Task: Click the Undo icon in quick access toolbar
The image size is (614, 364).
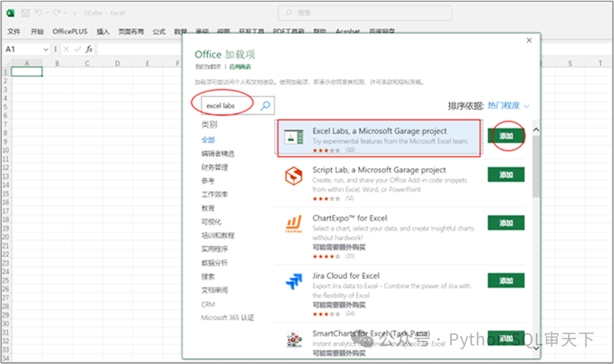Action: click(x=39, y=13)
